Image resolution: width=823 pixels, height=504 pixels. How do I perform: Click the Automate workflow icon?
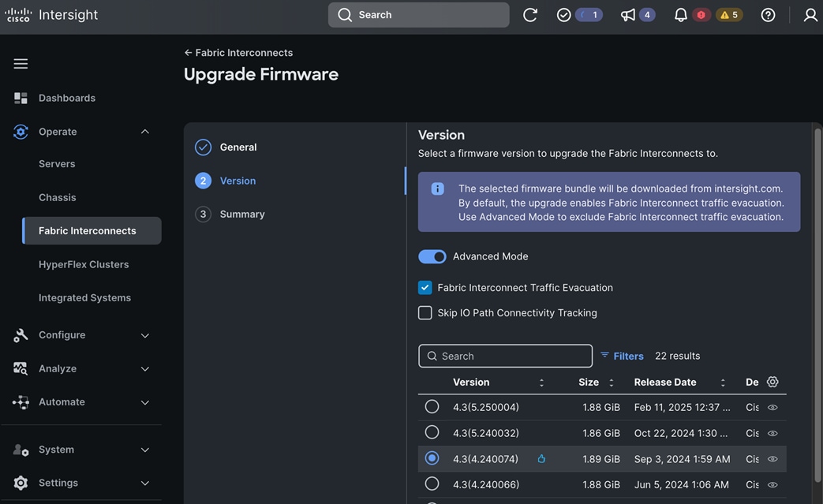(21, 402)
